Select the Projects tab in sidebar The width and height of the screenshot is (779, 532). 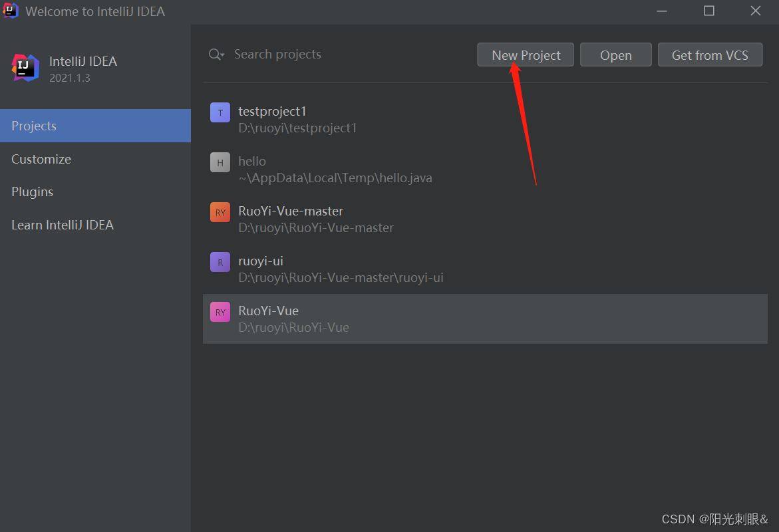pos(95,126)
